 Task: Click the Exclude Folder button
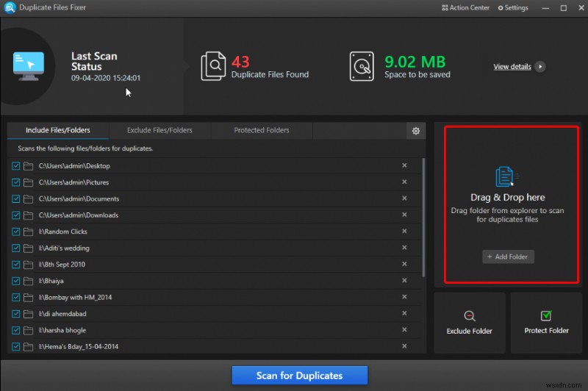click(470, 323)
